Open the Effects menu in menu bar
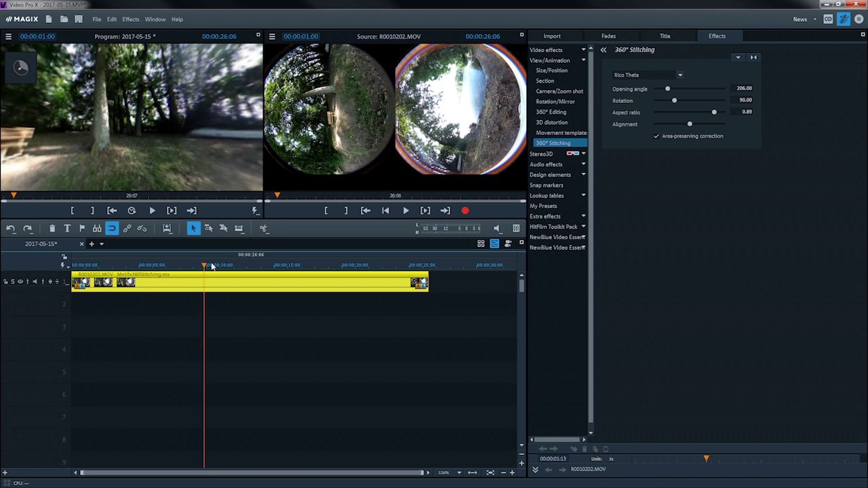868x488 pixels. pos(130,19)
